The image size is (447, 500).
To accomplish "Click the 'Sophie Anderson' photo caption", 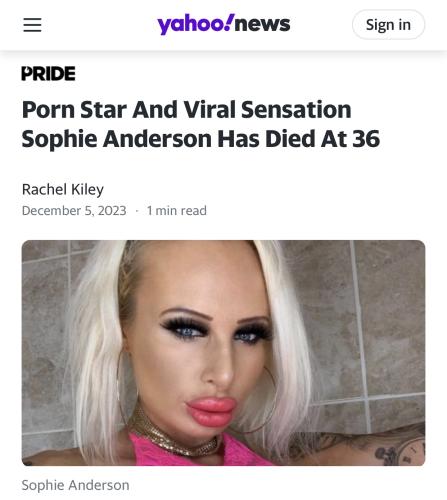I will pos(75,485).
